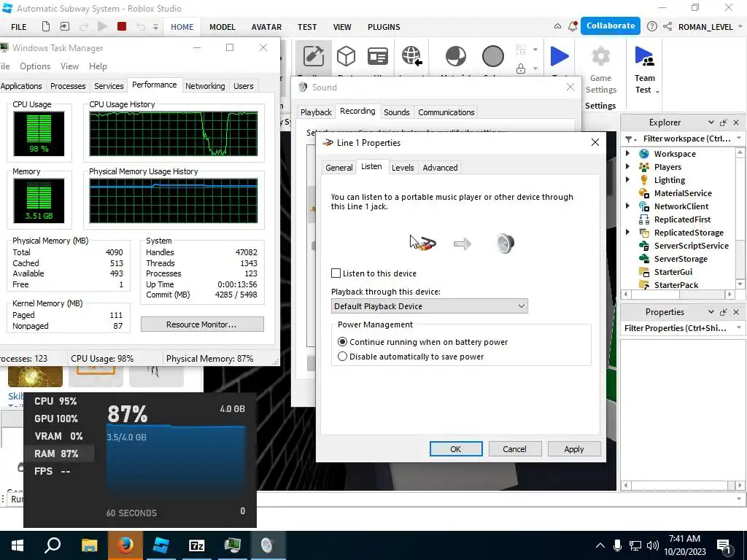Click the Explorer filter funnel icon

point(629,139)
